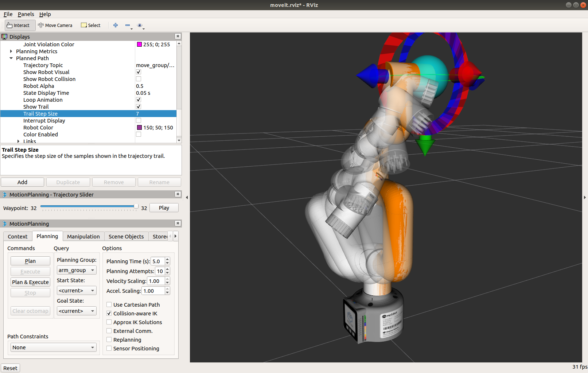
Task: Activate the Move Camera tool
Action: tap(55, 25)
